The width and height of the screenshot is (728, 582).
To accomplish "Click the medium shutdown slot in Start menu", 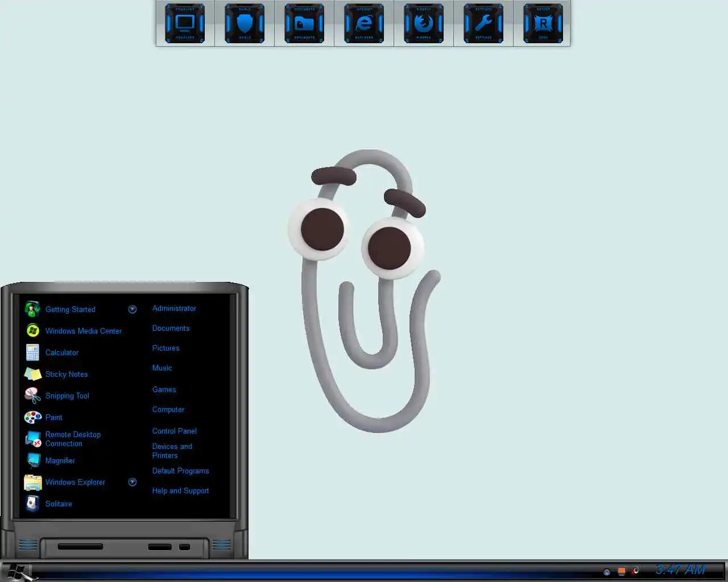I will click(x=160, y=547).
